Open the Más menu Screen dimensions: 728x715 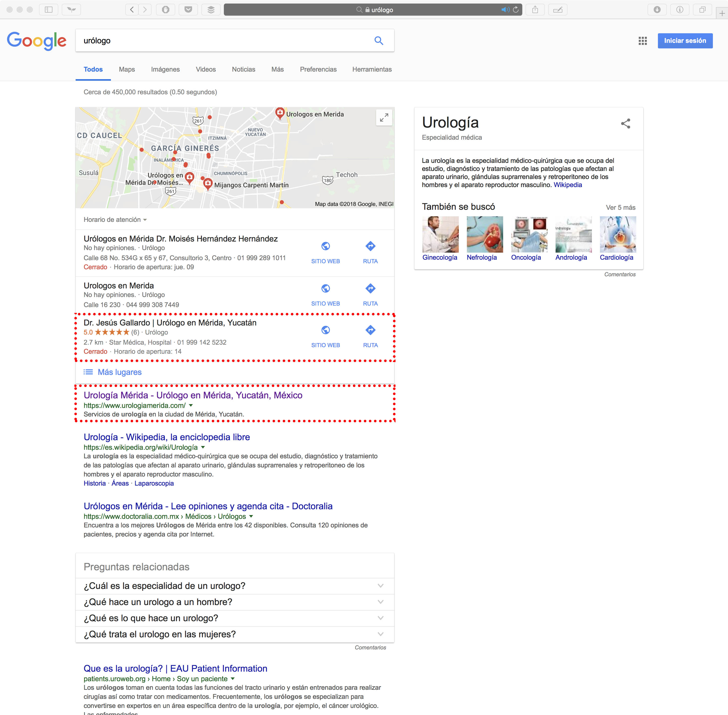[278, 70]
